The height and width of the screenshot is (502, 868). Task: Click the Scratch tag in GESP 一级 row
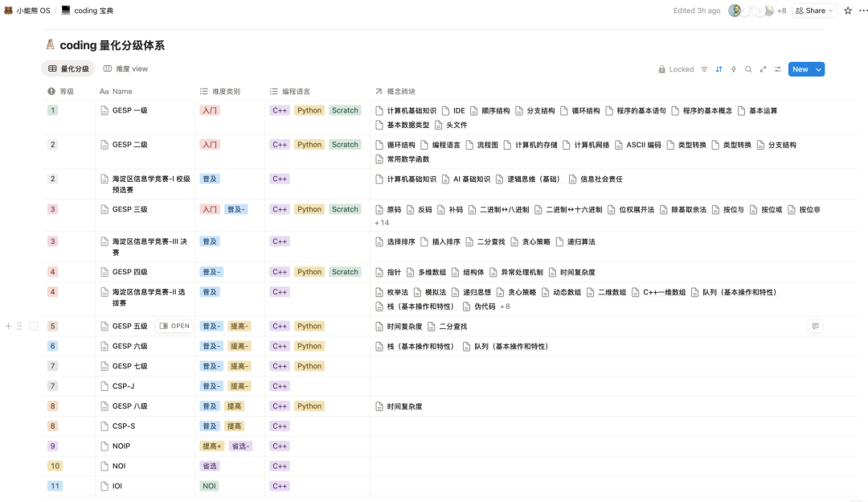pyautogui.click(x=345, y=110)
